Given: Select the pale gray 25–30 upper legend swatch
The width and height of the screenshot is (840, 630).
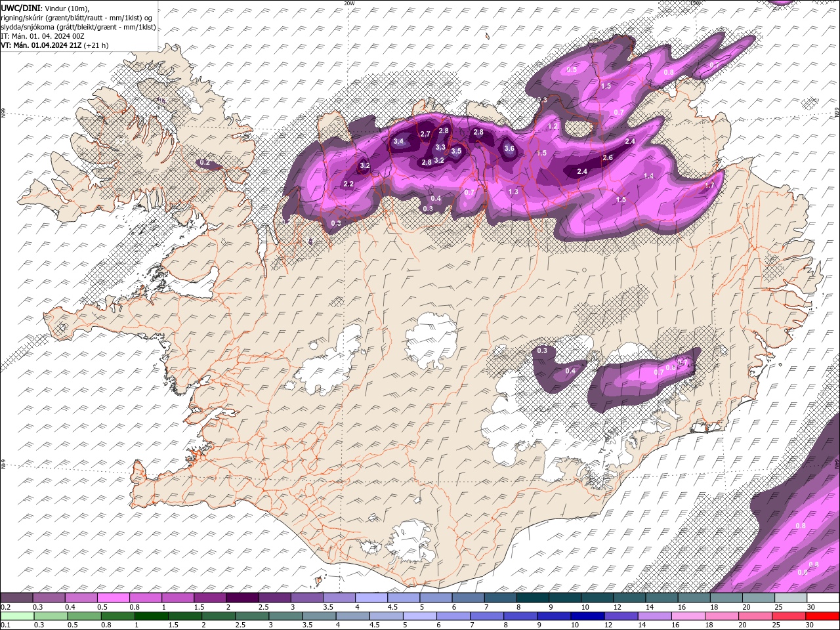Looking at the screenshot, I should point(791,598).
